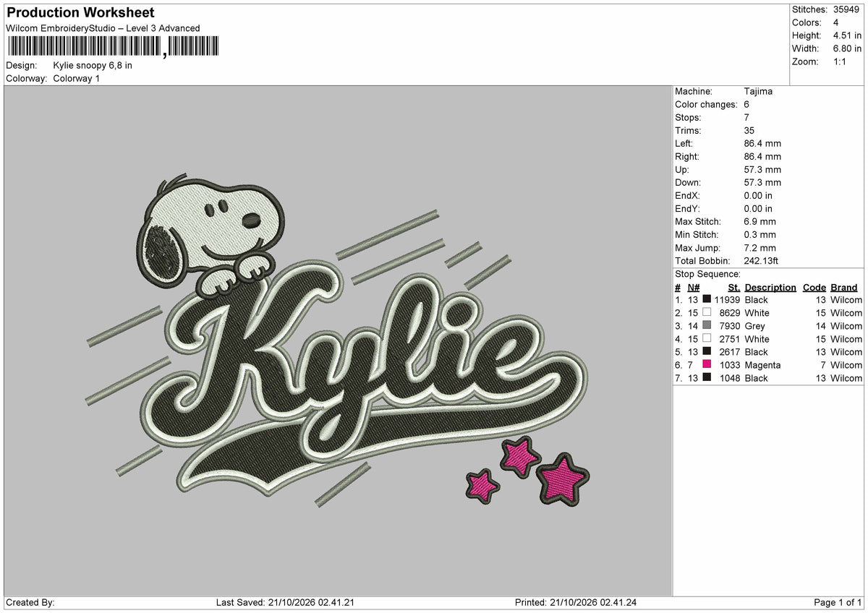Image resolution: width=868 pixels, height=613 pixels.
Task: Click the 'Page 1 of 1' footer
Action: 838,602
